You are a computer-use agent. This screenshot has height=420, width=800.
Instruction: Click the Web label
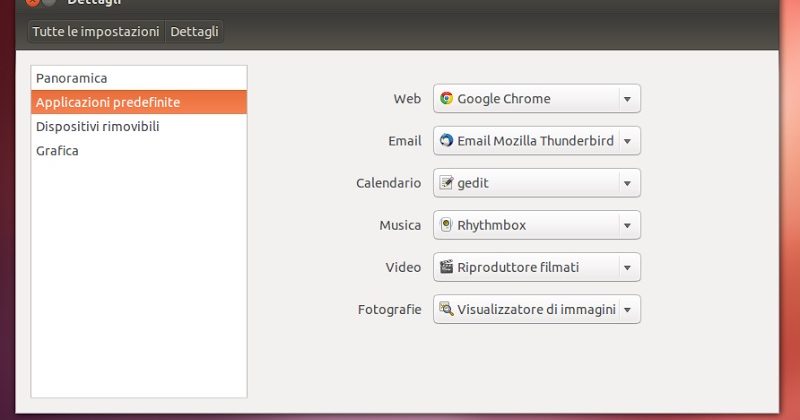click(x=407, y=98)
